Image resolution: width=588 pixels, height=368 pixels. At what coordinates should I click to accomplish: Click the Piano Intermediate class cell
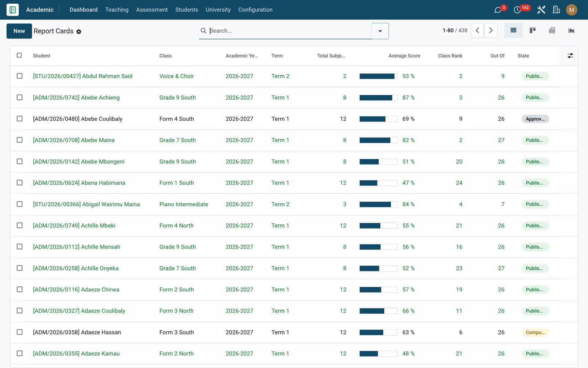(x=184, y=204)
